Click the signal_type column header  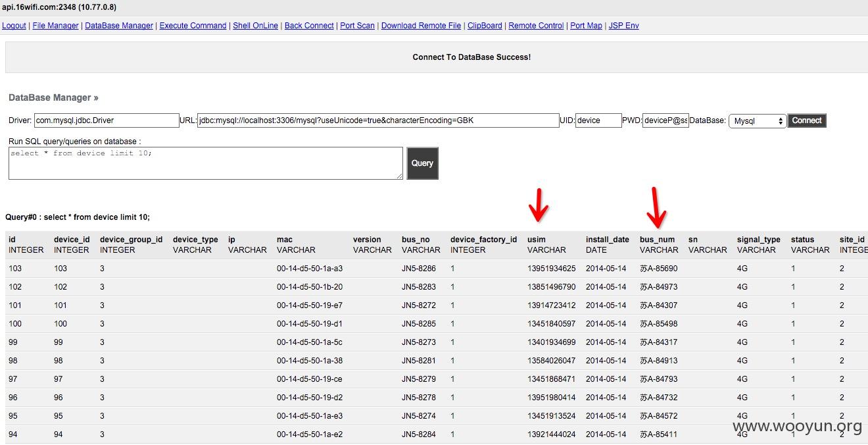tap(759, 240)
